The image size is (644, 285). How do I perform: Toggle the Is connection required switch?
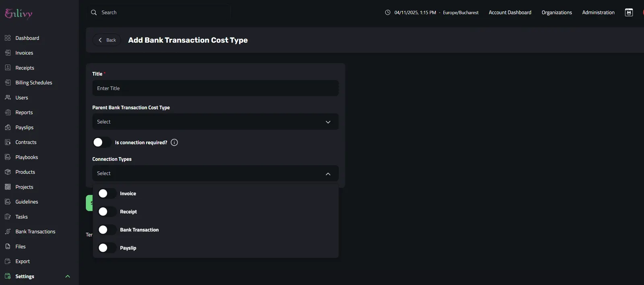[101, 142]
